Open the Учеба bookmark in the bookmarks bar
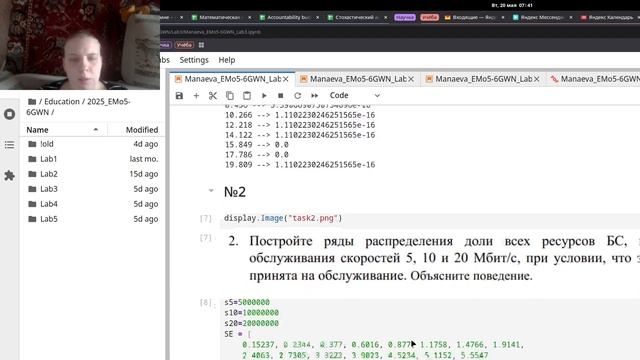This screenshot has width=640, height=360. tap(184, 45)
